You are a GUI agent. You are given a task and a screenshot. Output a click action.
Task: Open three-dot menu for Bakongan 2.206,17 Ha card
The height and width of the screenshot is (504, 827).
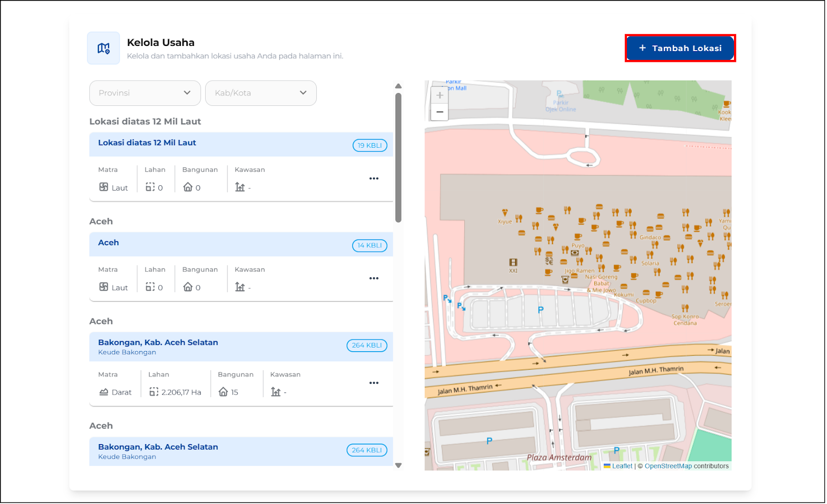[x=374, y=383]
